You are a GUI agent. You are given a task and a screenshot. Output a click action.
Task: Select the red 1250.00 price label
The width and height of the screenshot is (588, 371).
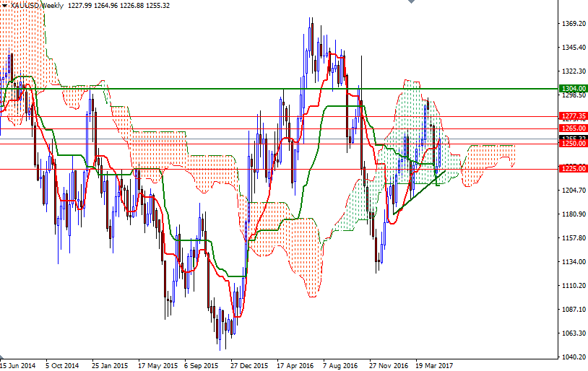tap(573, 144)
